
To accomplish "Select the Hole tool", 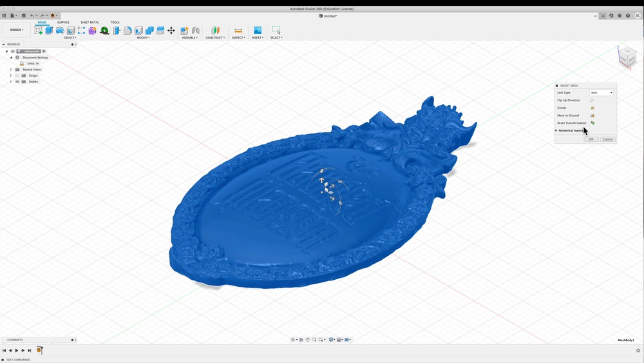I will click(x=71, y=30).
